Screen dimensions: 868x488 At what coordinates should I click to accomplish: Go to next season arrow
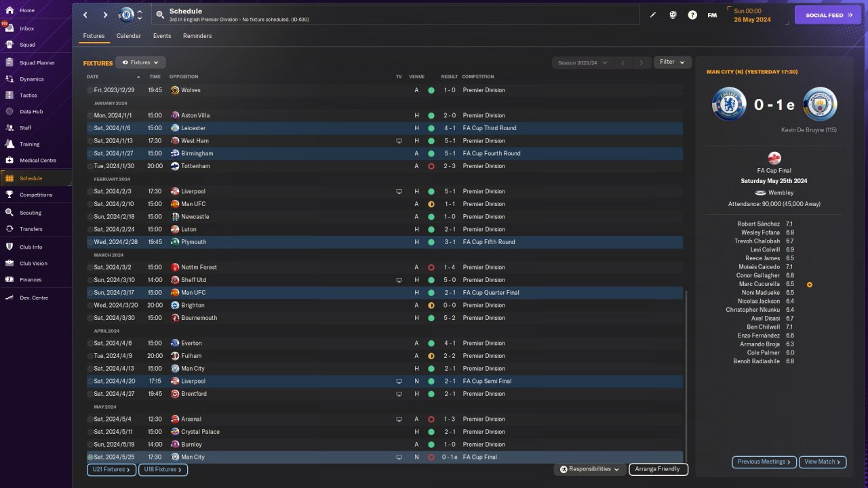(642, 62)
